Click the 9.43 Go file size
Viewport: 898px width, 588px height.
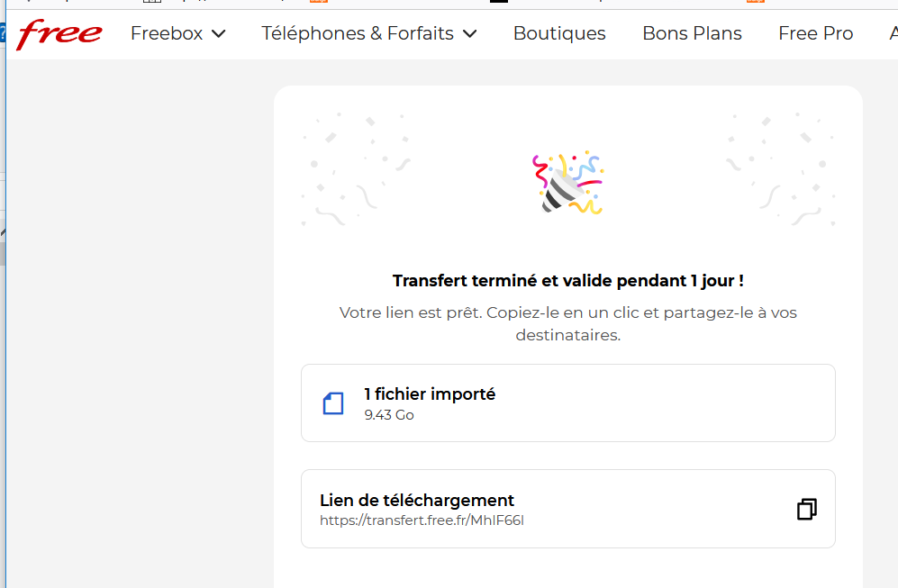[389, 415]
